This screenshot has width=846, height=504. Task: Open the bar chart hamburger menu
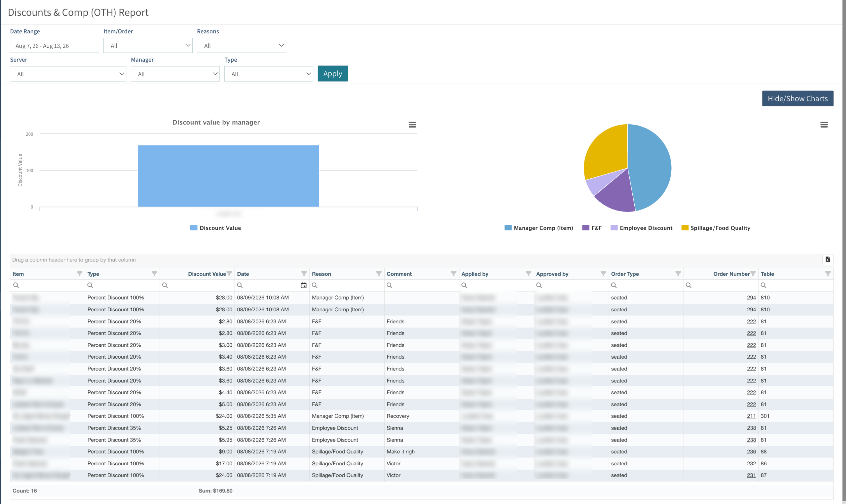[x=412, y=125]
